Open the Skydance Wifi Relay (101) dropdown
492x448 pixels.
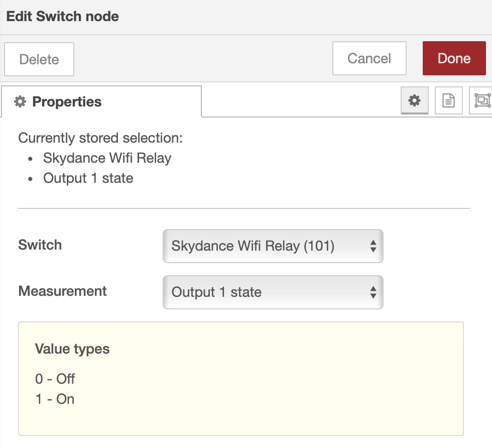[x=273, y=246]
